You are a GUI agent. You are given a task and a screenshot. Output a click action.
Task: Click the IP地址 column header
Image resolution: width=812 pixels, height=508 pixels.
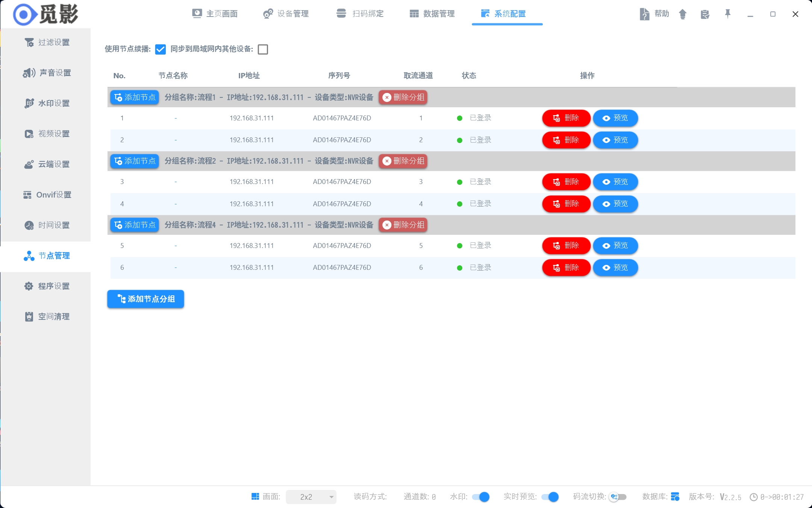point(249,76)
